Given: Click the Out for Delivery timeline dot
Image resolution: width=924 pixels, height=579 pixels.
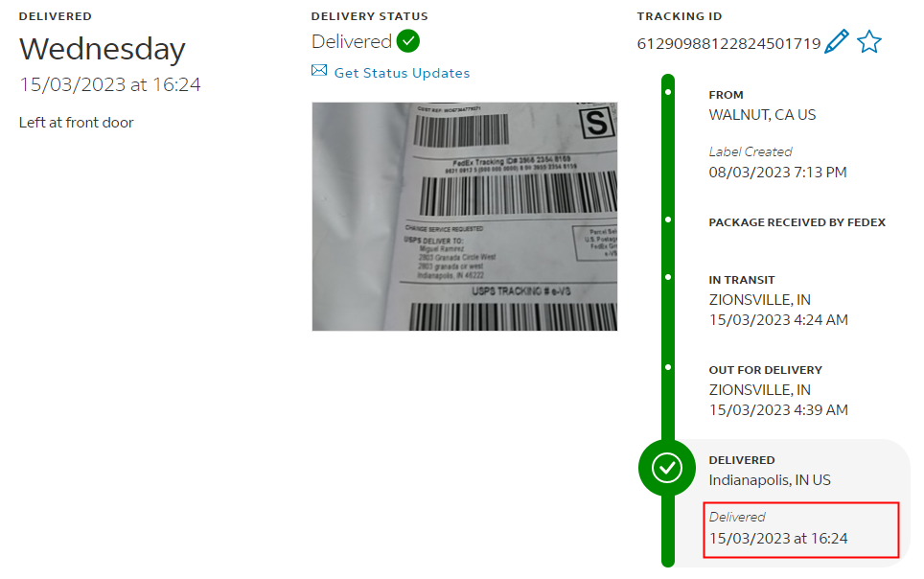Looking at the screenshot, I should click(668, 367).
